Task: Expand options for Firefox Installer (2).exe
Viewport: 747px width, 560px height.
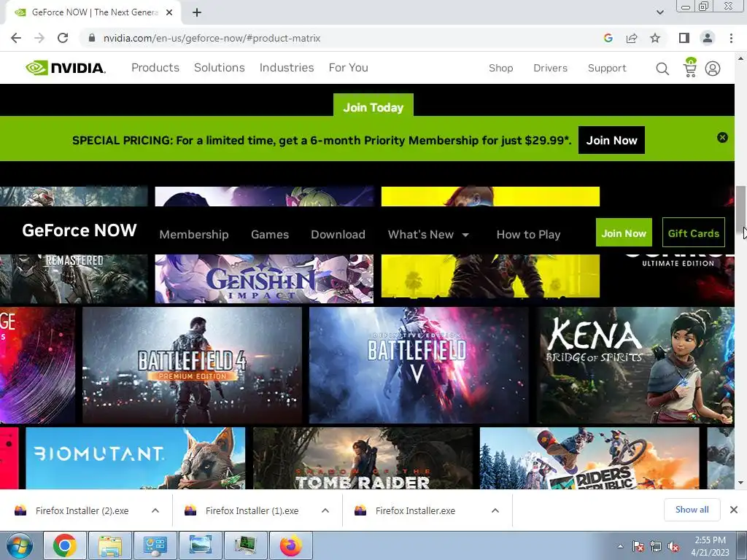Action: (155, 510)
